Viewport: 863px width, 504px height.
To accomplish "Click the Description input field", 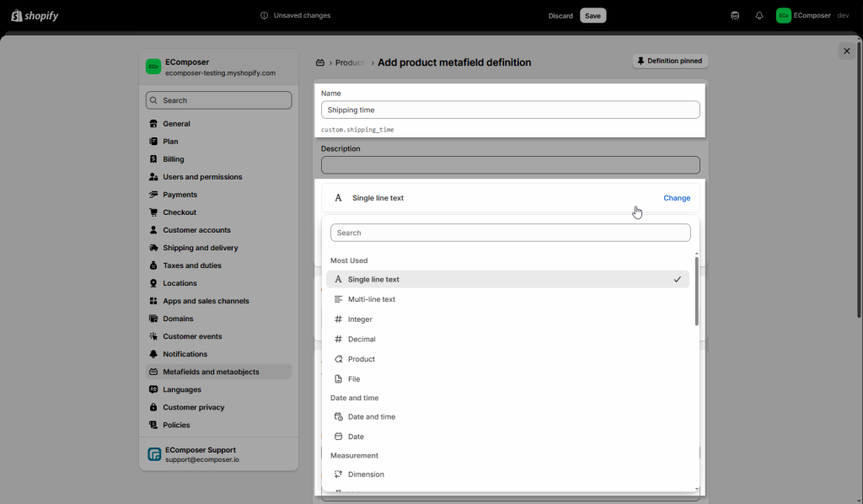I will pos(510,165).
